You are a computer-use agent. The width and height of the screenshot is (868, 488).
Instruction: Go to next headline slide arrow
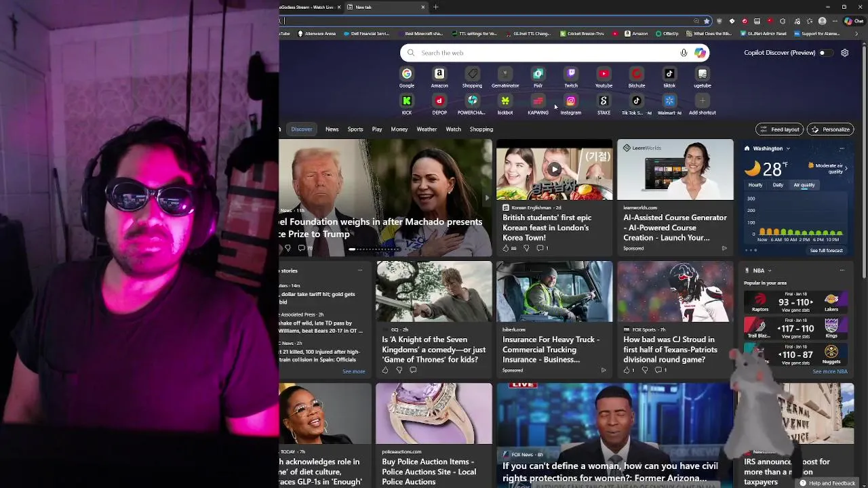click(486, 198)
